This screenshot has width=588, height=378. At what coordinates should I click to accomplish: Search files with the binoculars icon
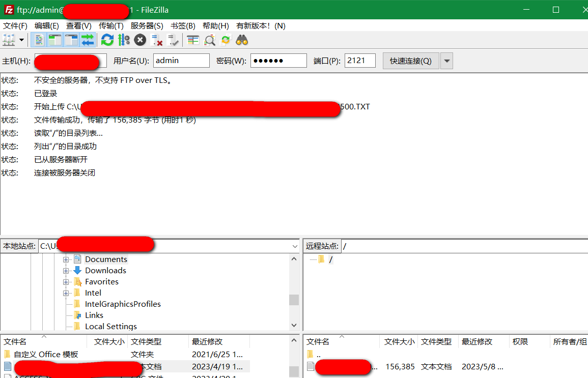coord(242,40)
